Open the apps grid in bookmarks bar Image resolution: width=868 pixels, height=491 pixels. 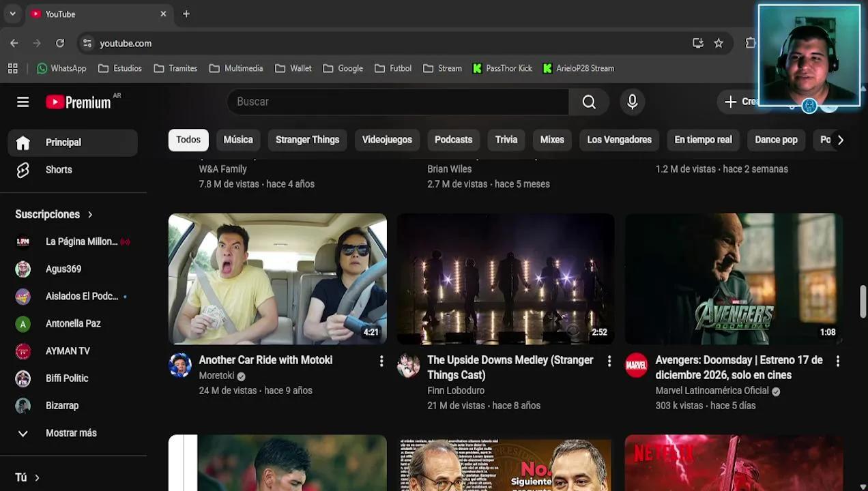12,68
